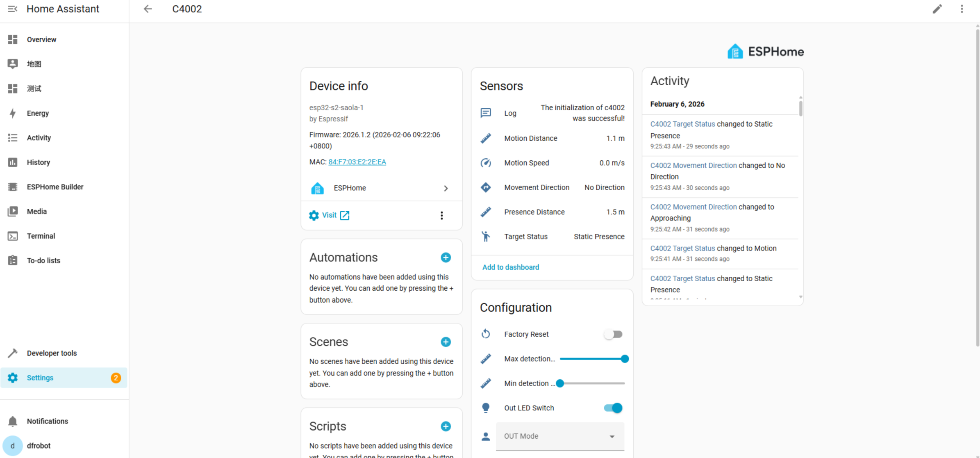Click Motion Distance value 1.1 m

(615, 139)
